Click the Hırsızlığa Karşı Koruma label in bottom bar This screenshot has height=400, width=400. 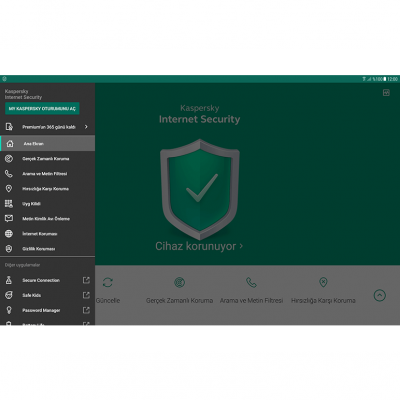pos(323,301)
